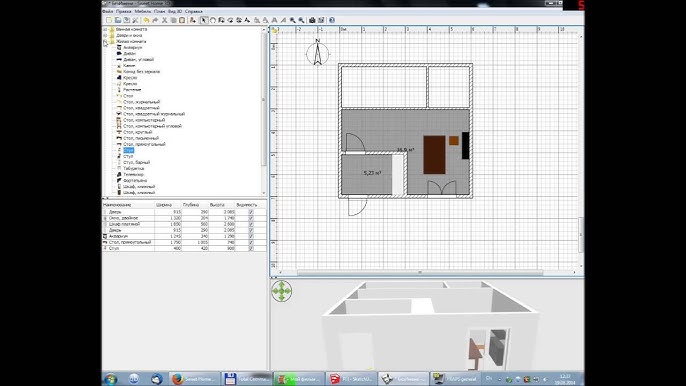Open the Мебель menu
Screen dimensions: 686x386
(143, 11)
